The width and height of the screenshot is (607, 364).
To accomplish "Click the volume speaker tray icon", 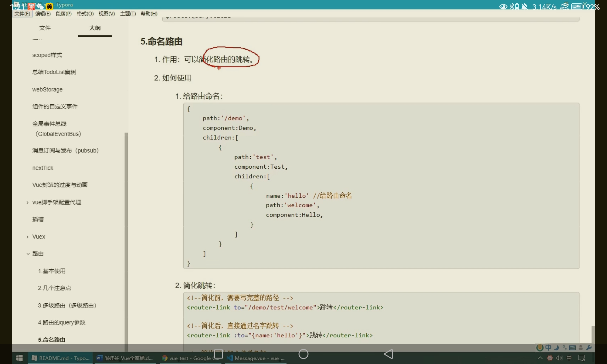I will [x=559, y=358].
